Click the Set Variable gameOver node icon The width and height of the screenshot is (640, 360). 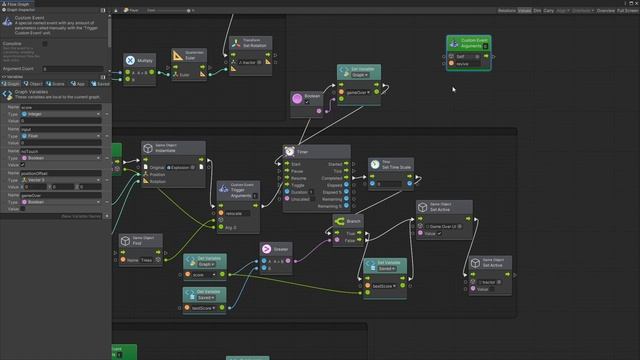(344, 71)
